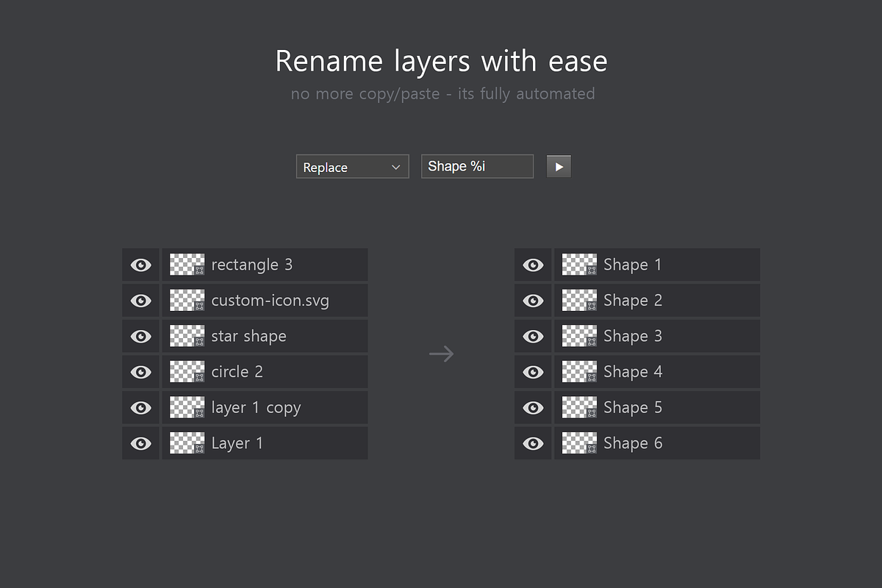The width and height of the screenshot is (882, 588).
Task: Click the Replace dropdown arrow
Action: click(397, 167)
